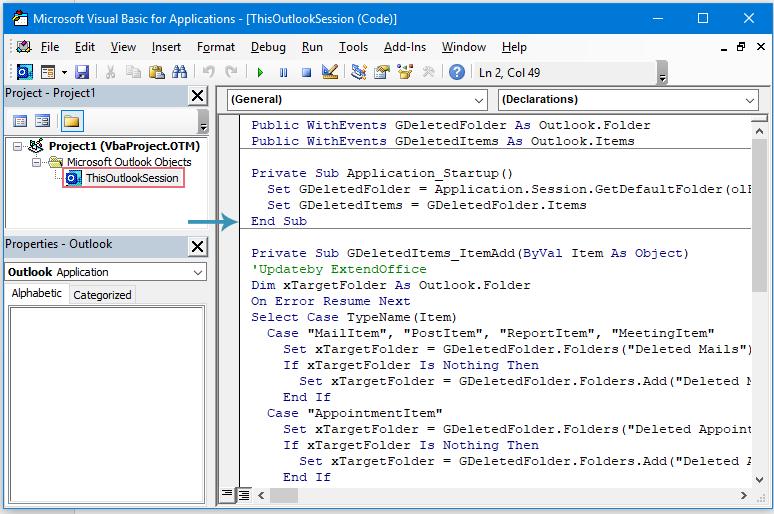774x514 pixels.
Task: Close the Project - Project1 panel
Action: click(197, 95)
